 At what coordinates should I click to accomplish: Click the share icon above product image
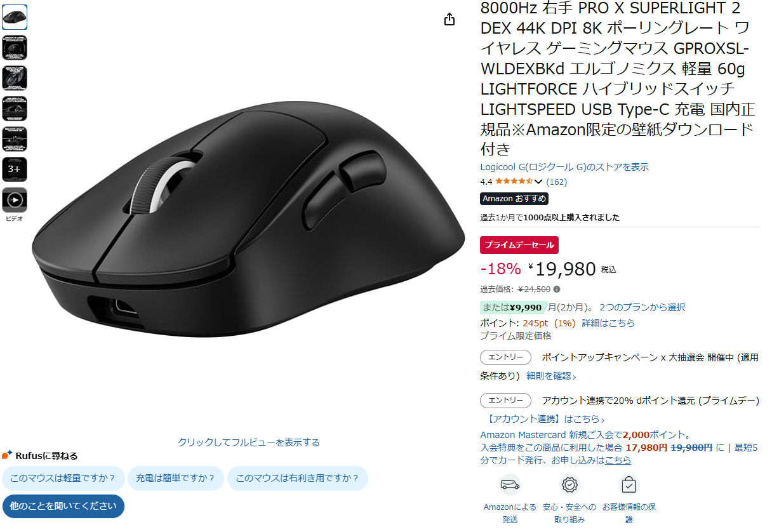449,19
